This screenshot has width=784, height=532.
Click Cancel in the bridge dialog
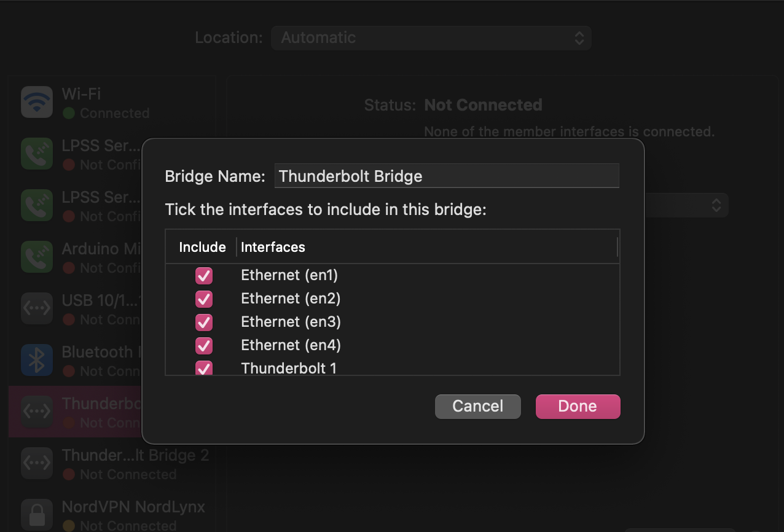478,406
